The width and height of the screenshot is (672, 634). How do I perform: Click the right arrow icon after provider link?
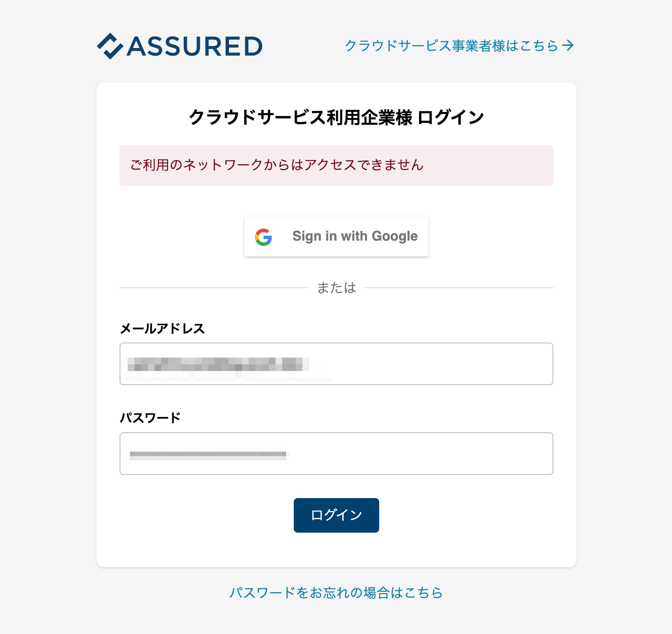click(x=568, y=45)
